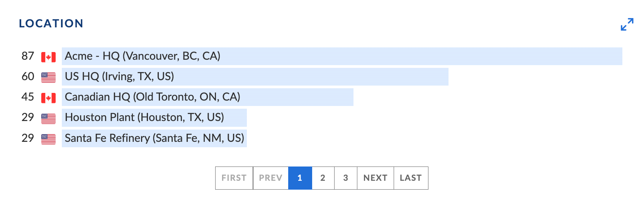Click the US flag beside Santa Fe Refinery
The image size is (644, 217).
tap(48, 139)
